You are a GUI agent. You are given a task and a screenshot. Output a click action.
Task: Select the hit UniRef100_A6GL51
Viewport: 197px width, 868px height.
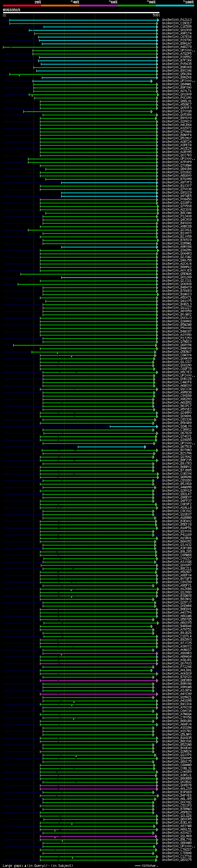click(x=177, y=829)
